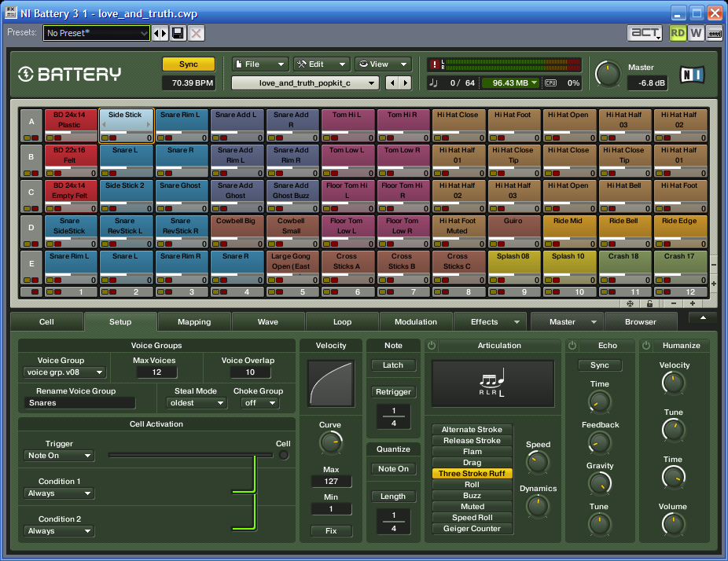Screen dimensions: 728x561
Task: Open the Steal Mode dropdown
Action: coord(197,403)
